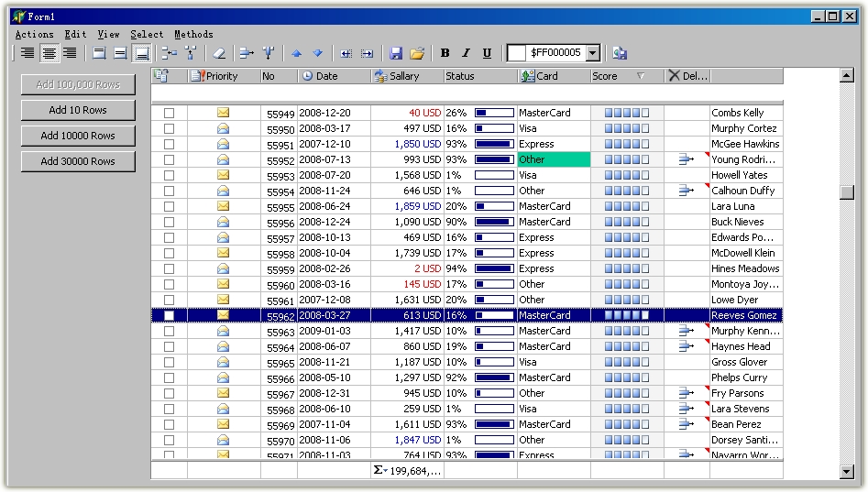
Task: Click the first grid column header icon
Action: pos(161,76)
